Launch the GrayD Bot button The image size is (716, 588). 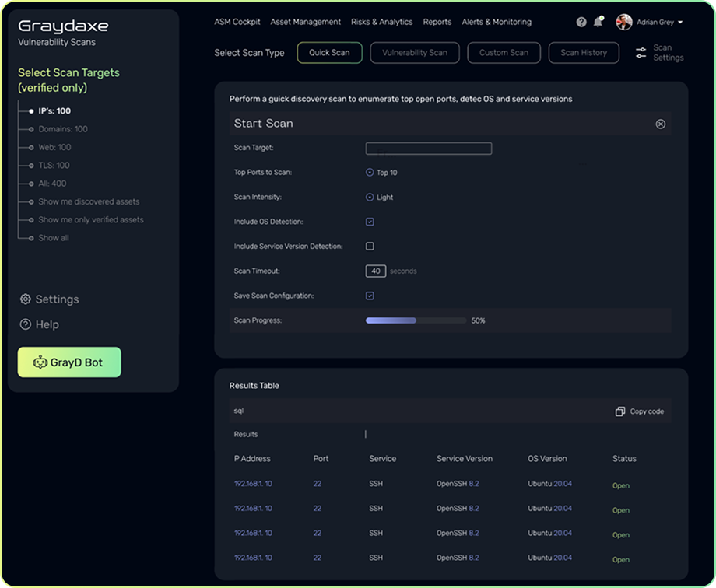tap(69, 362)
